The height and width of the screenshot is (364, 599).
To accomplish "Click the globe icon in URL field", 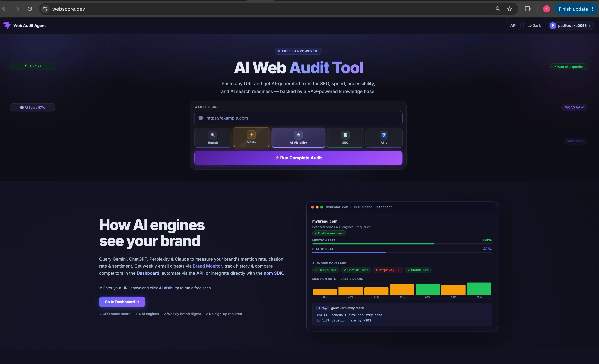I will (201, 118).
